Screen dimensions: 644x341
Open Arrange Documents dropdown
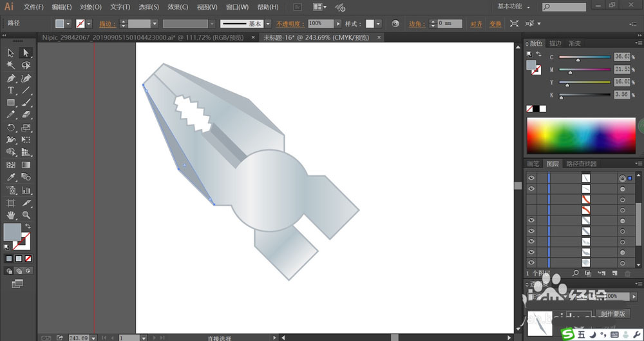(320, 7)
